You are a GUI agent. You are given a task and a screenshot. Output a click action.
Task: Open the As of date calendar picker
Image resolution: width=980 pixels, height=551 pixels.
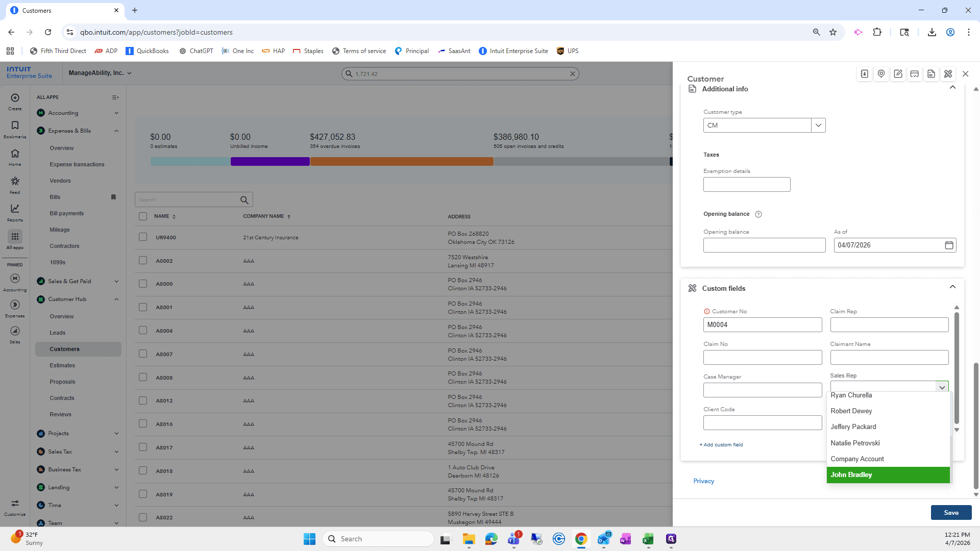949,245
